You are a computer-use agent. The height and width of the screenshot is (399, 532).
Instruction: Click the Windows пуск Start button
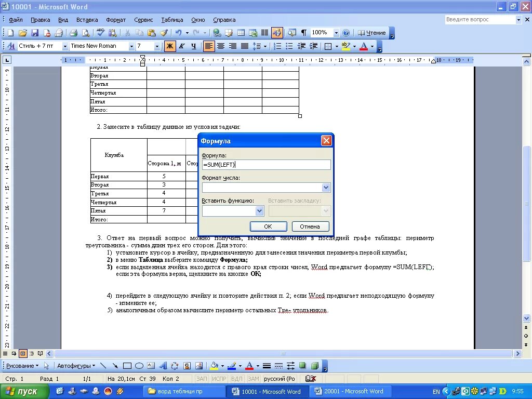point(24,392)
